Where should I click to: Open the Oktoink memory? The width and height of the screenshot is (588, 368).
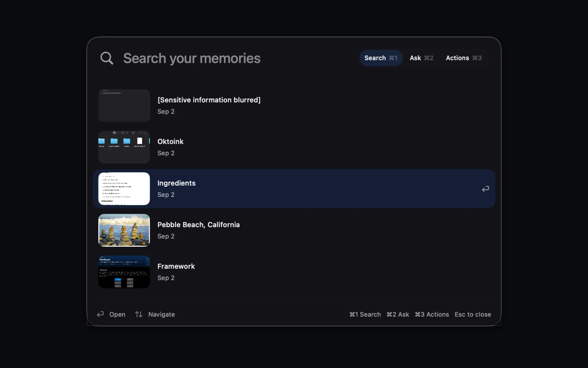point(294,147)
